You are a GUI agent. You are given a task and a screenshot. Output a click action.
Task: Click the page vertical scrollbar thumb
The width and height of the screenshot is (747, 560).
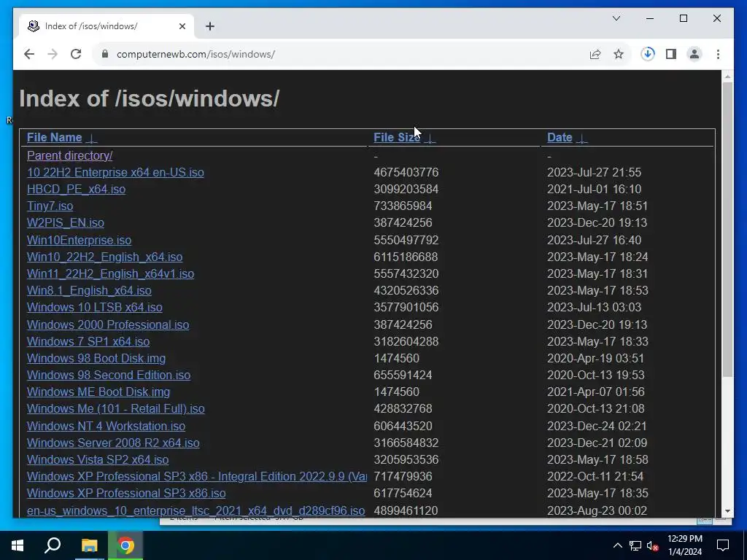coord(727,230)
